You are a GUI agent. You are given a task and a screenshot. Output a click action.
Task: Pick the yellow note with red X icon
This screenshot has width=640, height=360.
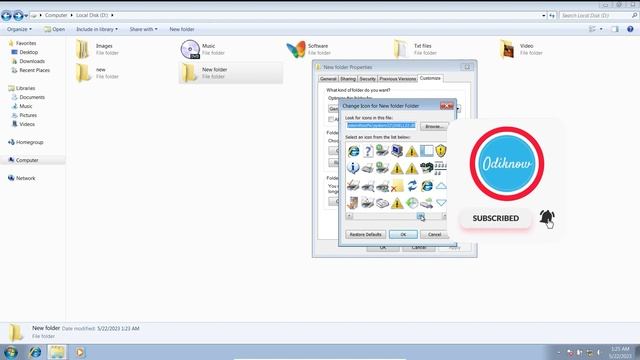(397, 186)
